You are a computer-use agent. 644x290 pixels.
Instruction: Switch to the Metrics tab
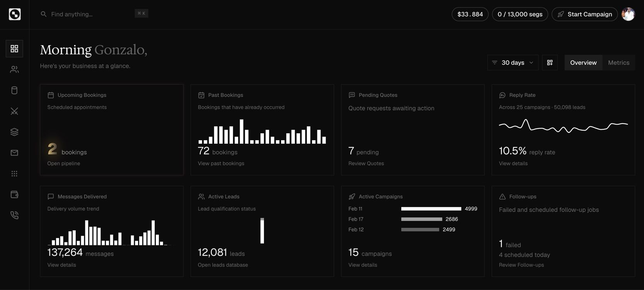coord(618,63)
